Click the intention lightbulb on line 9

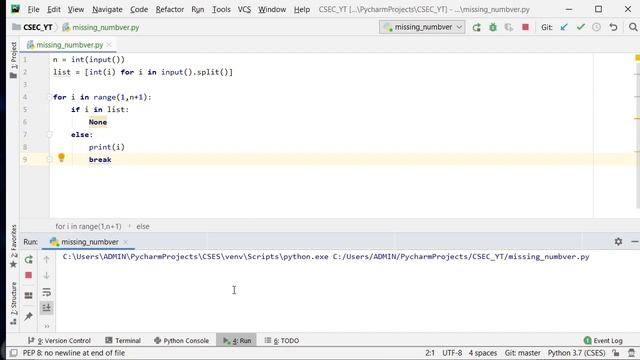coord(61,158)
